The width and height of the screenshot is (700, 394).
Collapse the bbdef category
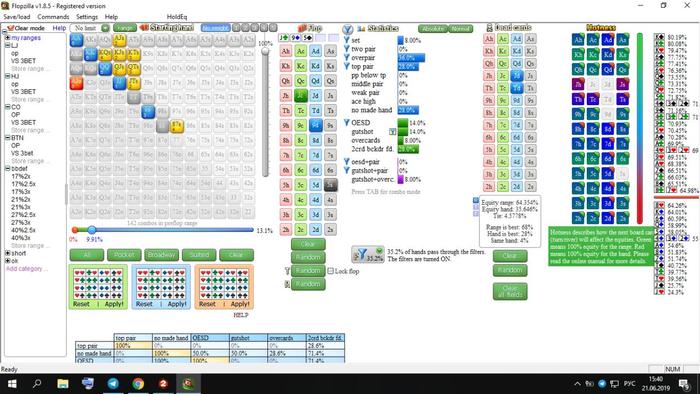point(8,169)
